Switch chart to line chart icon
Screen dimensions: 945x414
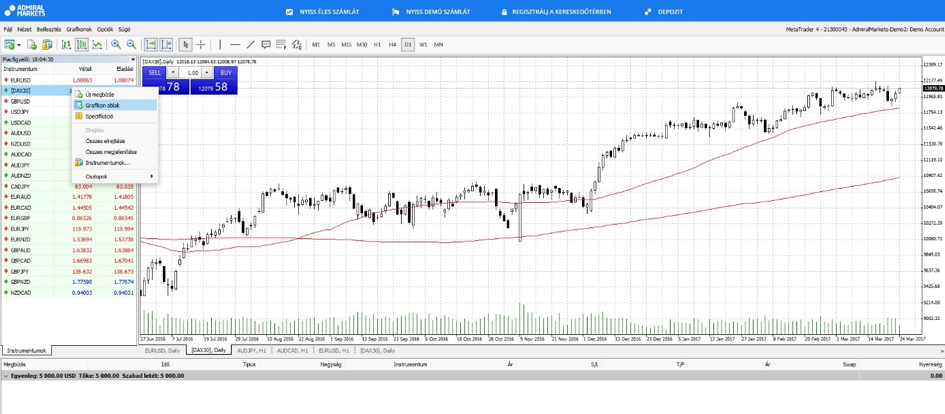[97, 45]
